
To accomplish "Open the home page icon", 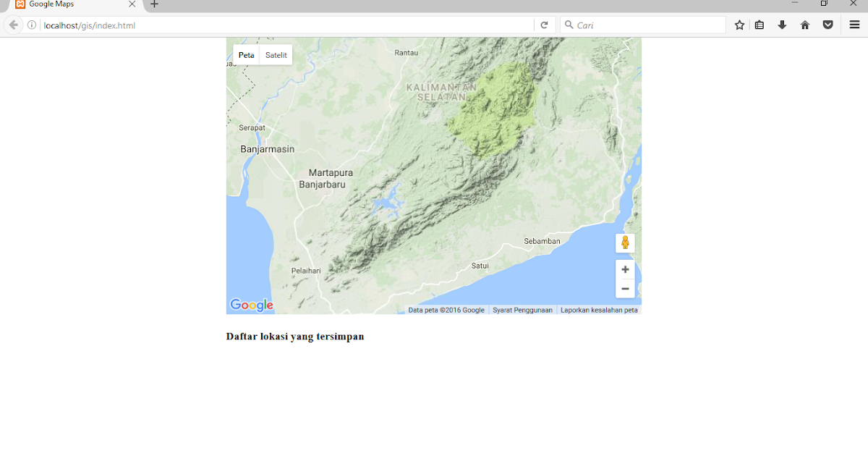I will pos(804,24).
